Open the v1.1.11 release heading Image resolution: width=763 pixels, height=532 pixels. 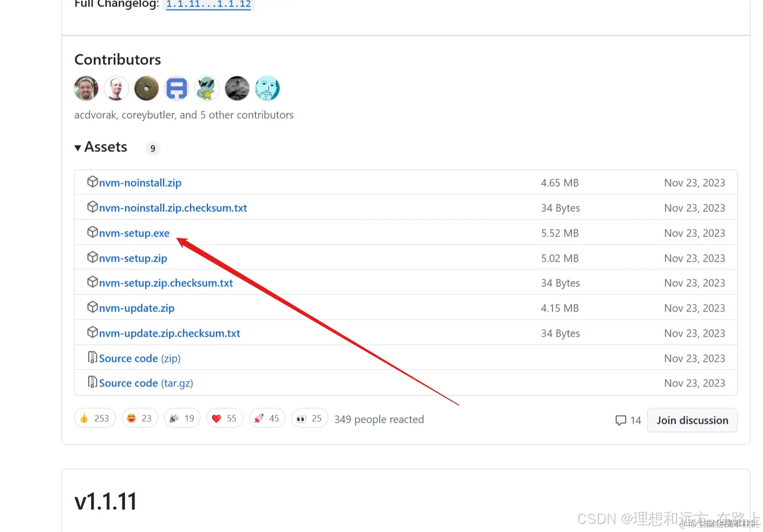[x=106, y=502]
